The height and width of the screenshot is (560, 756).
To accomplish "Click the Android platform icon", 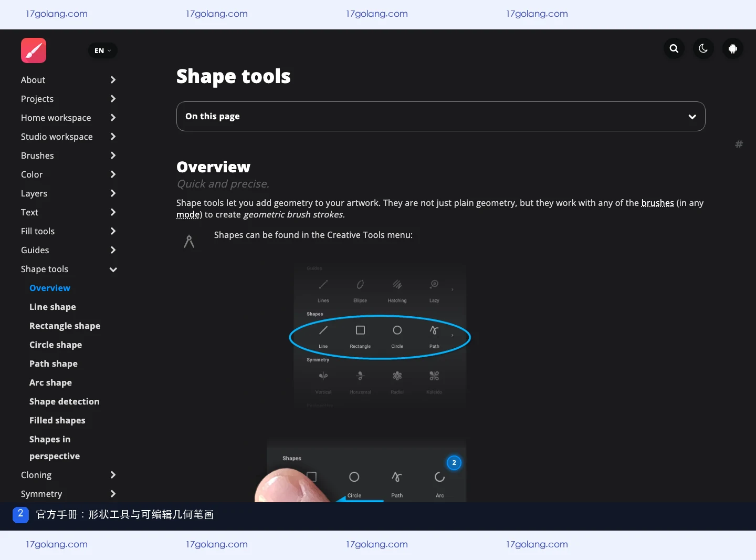I will click(733, 48).
